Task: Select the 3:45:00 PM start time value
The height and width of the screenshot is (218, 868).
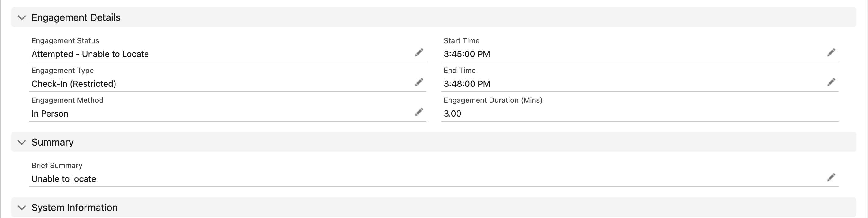Action: coord(467,54)
